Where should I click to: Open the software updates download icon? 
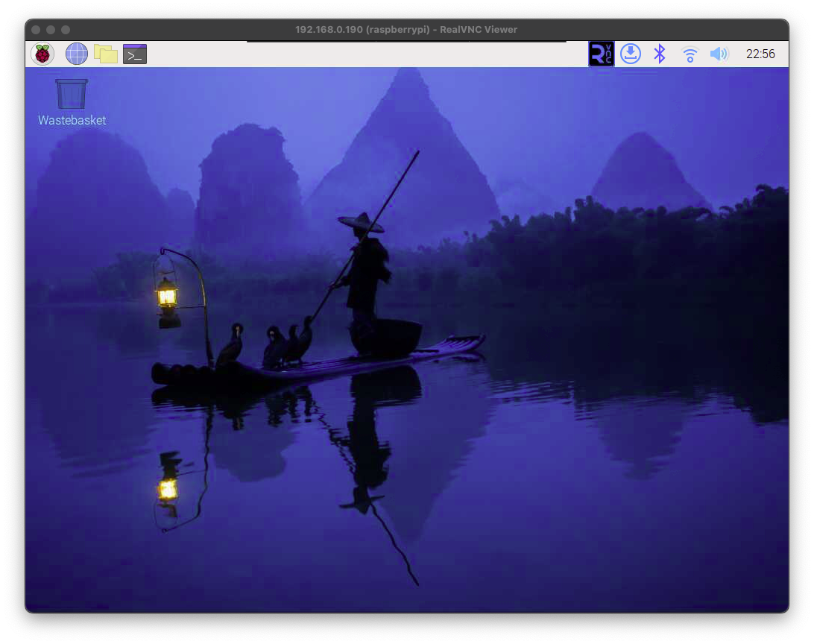click(x=631, y=54)
